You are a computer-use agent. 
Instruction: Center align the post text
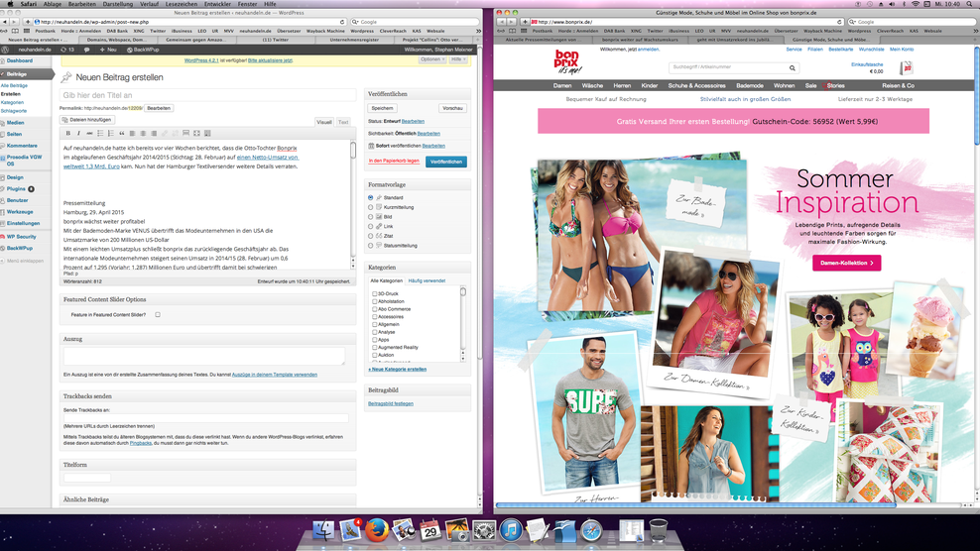click(x=143, y=133)
